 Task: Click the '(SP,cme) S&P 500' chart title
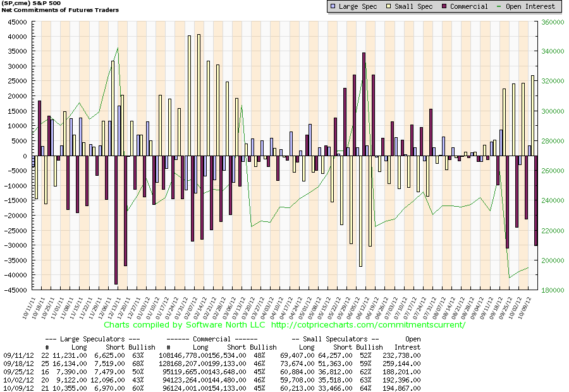[x=31, y=3]
